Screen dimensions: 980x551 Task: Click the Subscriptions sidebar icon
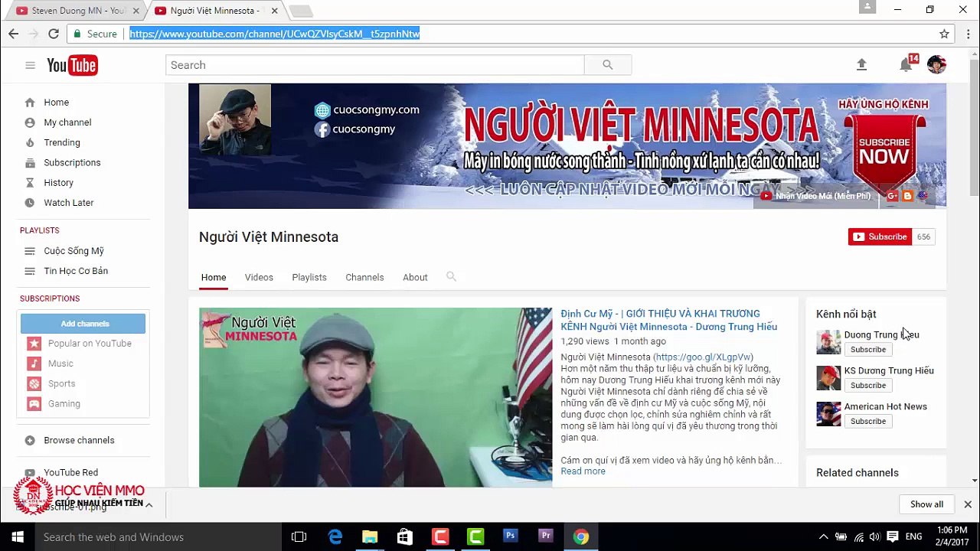pos(30,162)
